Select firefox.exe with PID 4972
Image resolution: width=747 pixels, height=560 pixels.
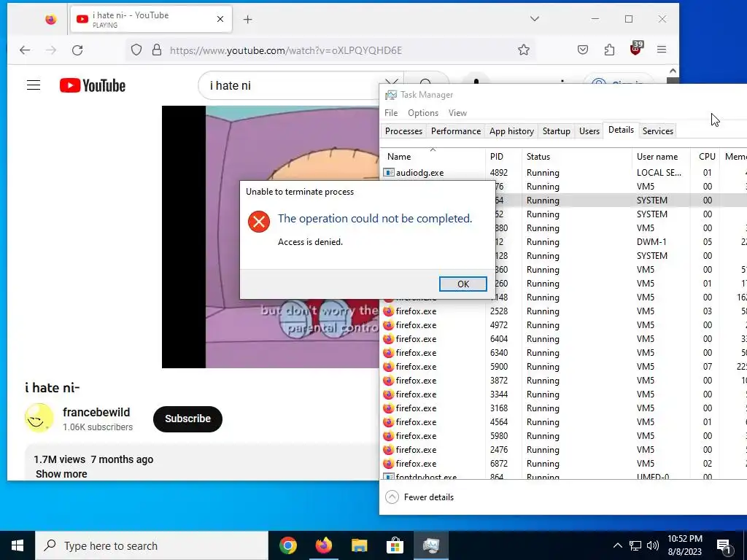(x=564, y=325)
